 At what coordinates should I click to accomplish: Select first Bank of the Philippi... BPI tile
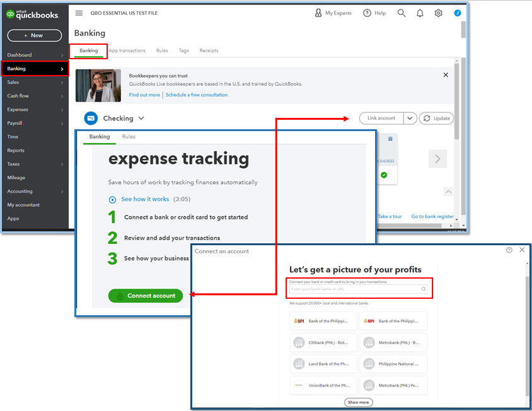tap(323, 321)
